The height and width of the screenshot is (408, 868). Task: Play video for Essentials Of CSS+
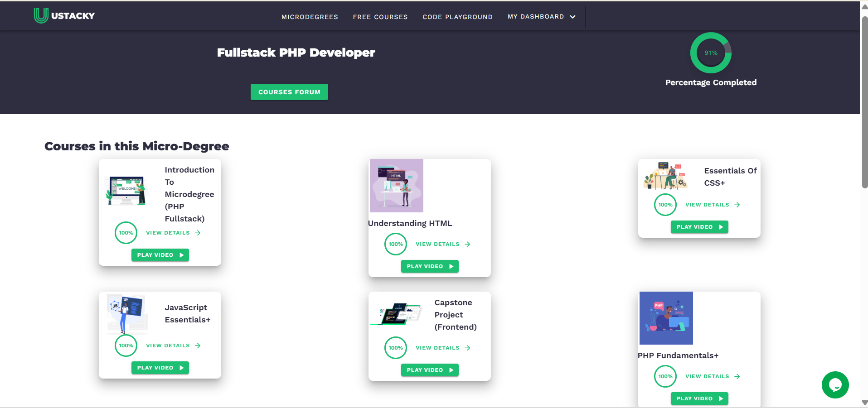click(699, 227)
